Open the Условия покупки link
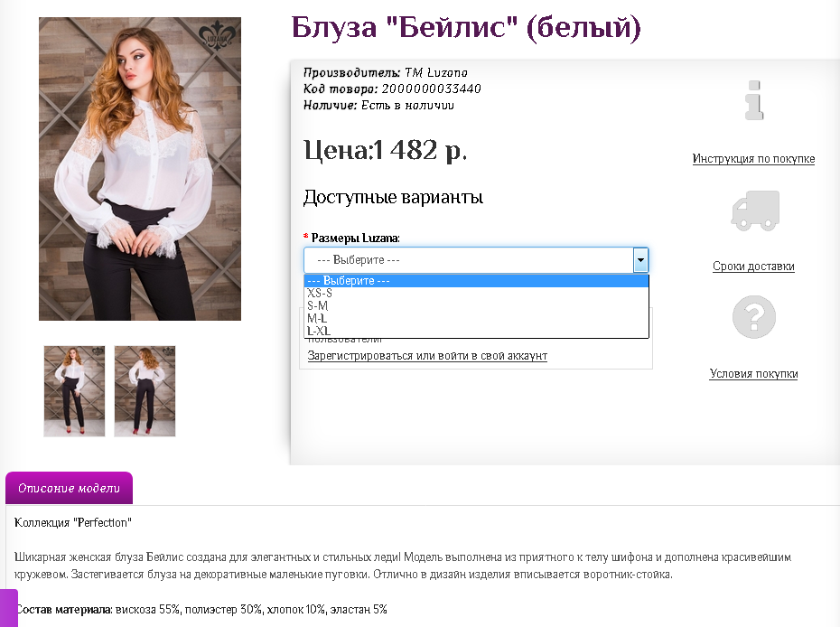 tap(753, 373)
